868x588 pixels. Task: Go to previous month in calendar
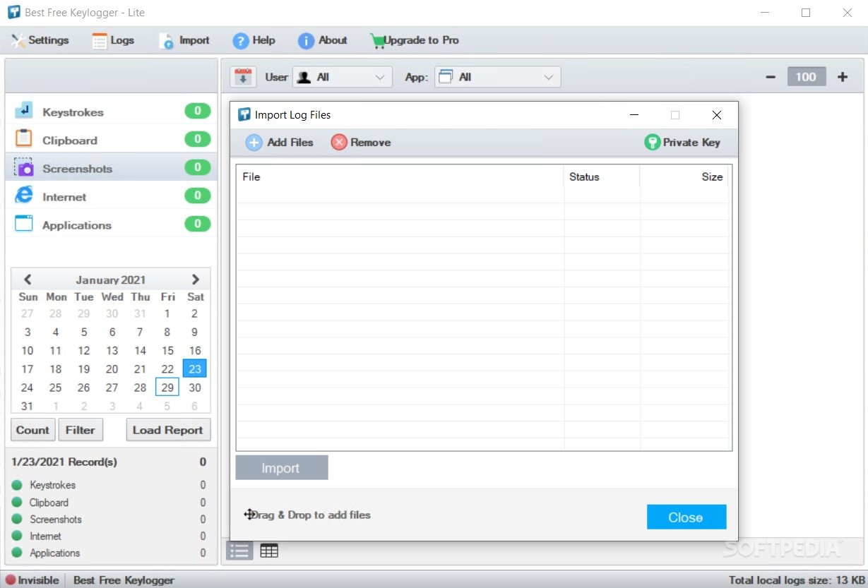28,280
